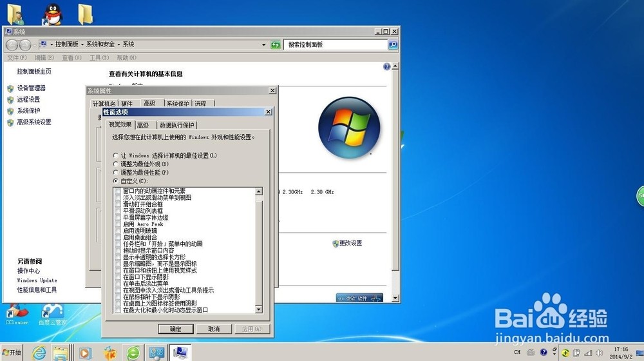Image resolution: width=644 pixels, height=361 pixels.
Task: Switch to 数据执行保护 tab
Action: [x=176, y=125]
